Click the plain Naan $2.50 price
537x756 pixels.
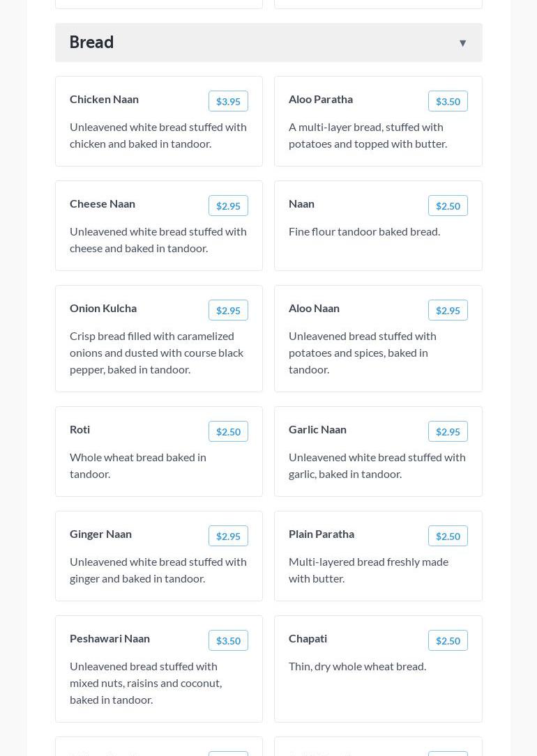point(448,206)
